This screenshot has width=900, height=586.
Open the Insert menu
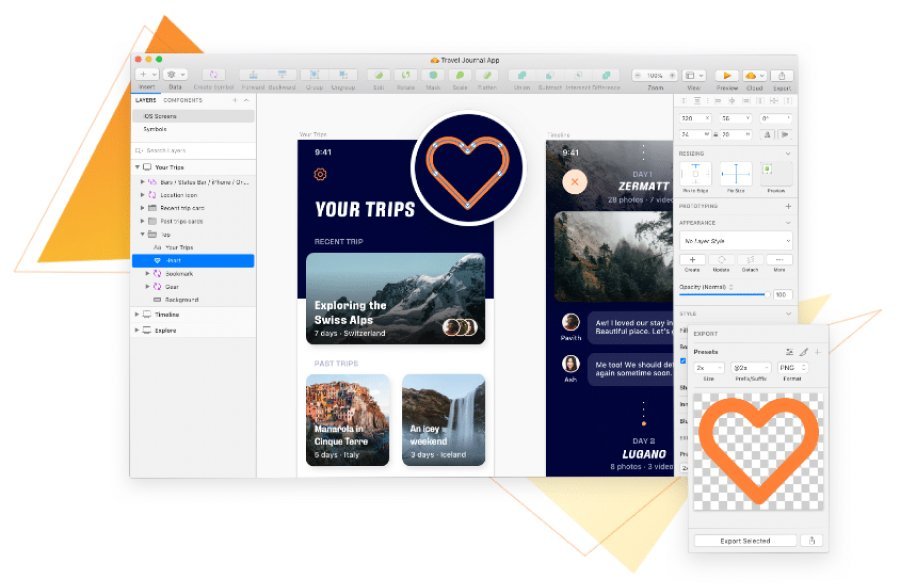click(143, 74)
